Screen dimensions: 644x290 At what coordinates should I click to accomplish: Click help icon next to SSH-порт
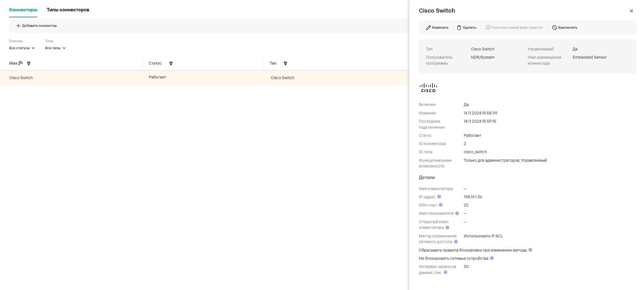click(441, 205)
